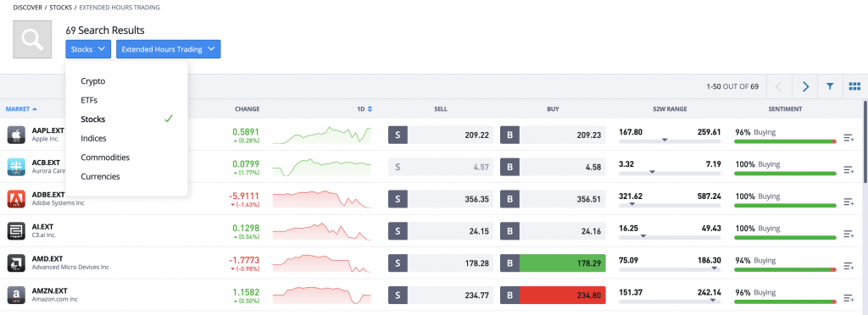This screenshot has width=868, height=315.
Task: Open the AAPL.EXT 1D sparkline chart
Action: [x=321, y=135]
